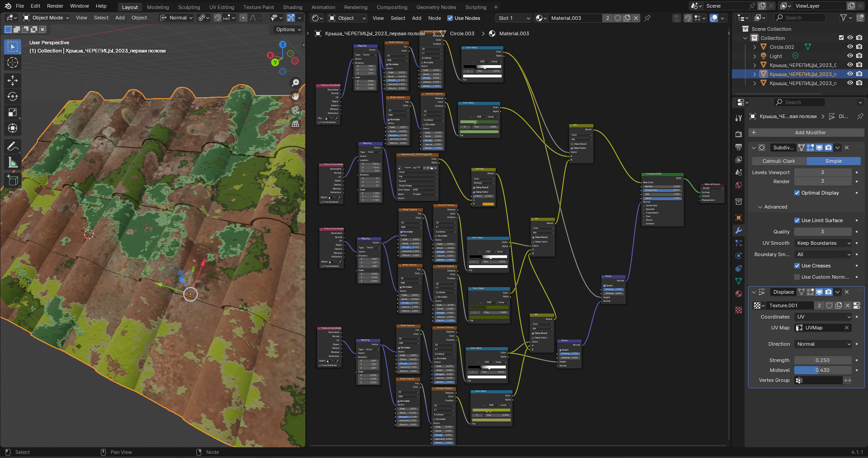Hide the Light object in viewport
Image resolution: width=868 pixels, height=458 pixels.
(x=850, y=56)
